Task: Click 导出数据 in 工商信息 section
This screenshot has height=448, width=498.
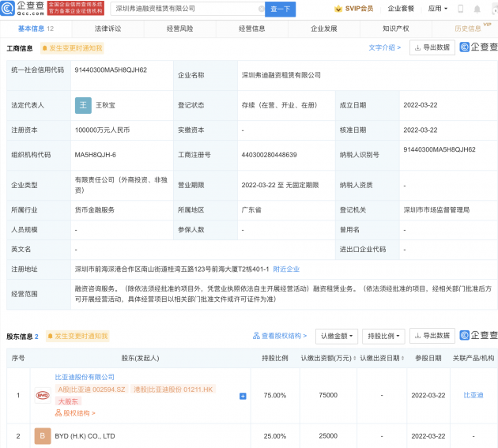Action: point(432,47)
